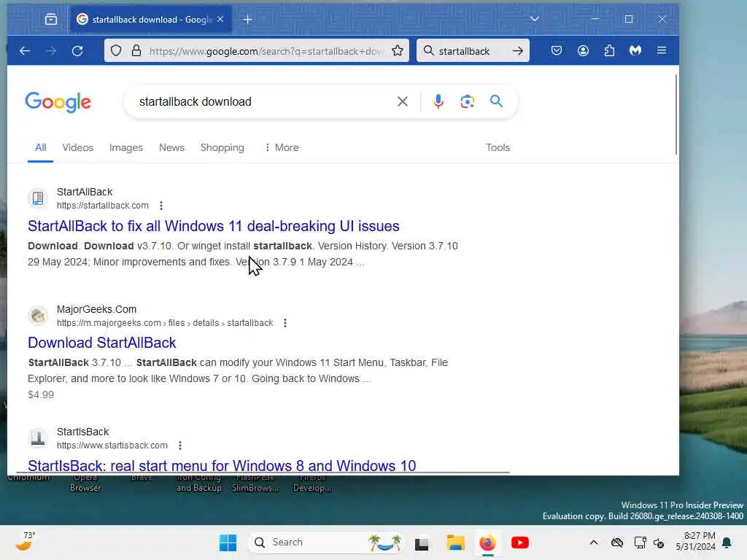The width and height of the screenshot is (747, 560).
Task: Switch to News results tab
Action: [171, 147]
